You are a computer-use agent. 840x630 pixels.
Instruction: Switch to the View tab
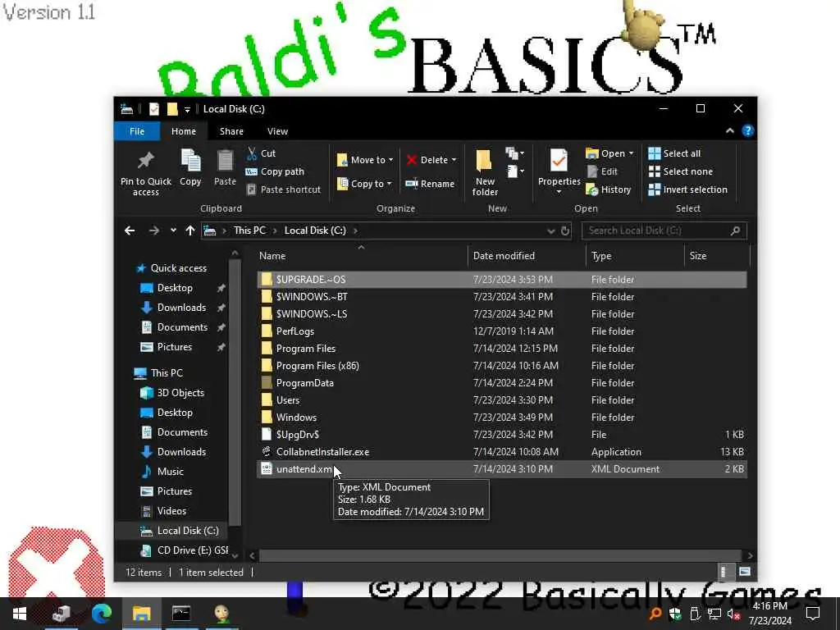[277, 131]
